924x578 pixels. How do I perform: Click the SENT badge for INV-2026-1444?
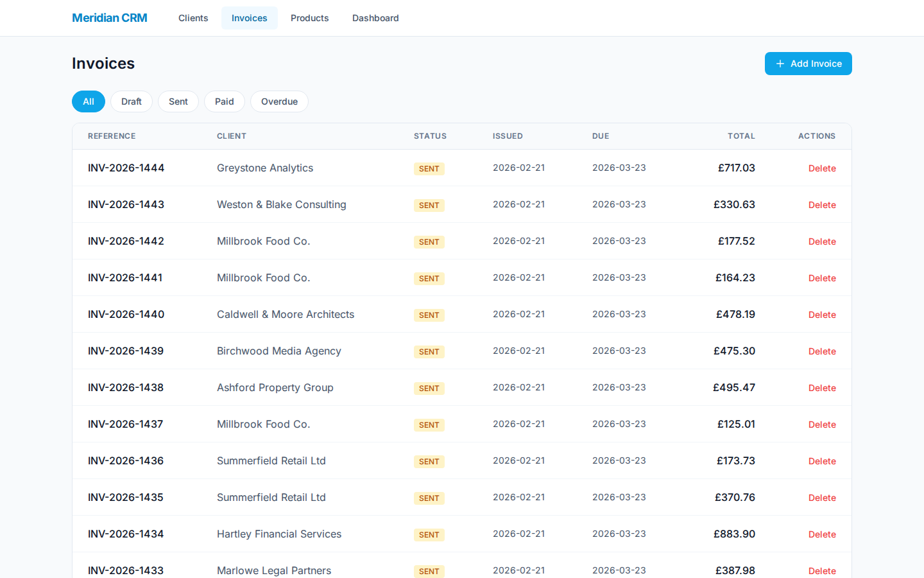tap(429, 169)
